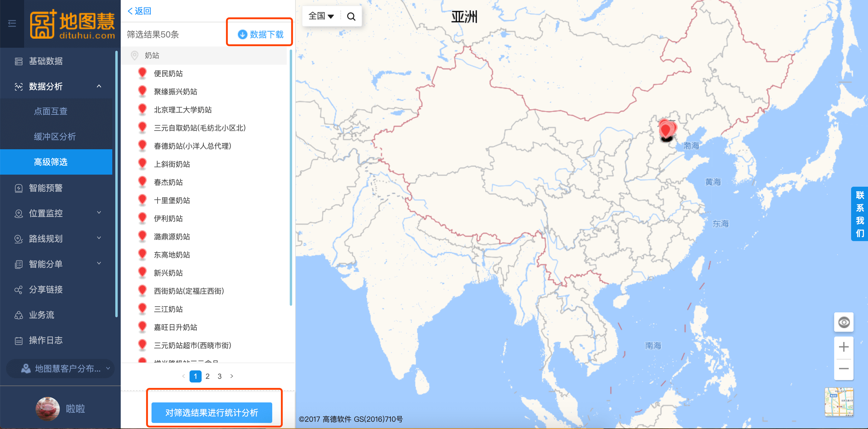Screen dimensions: 868x429
Task: Go to results page 3
Action: click(220, 376)
